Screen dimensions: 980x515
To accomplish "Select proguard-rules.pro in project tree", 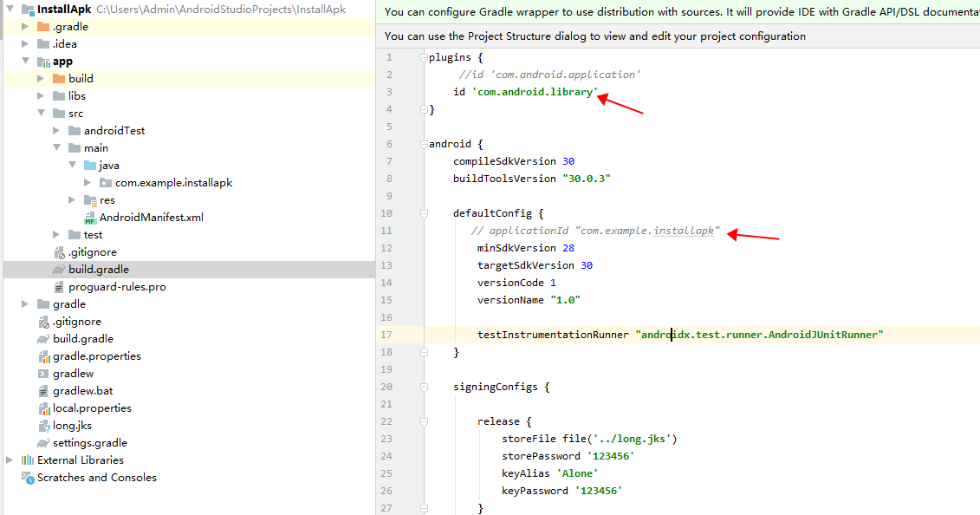I will 117,287.
